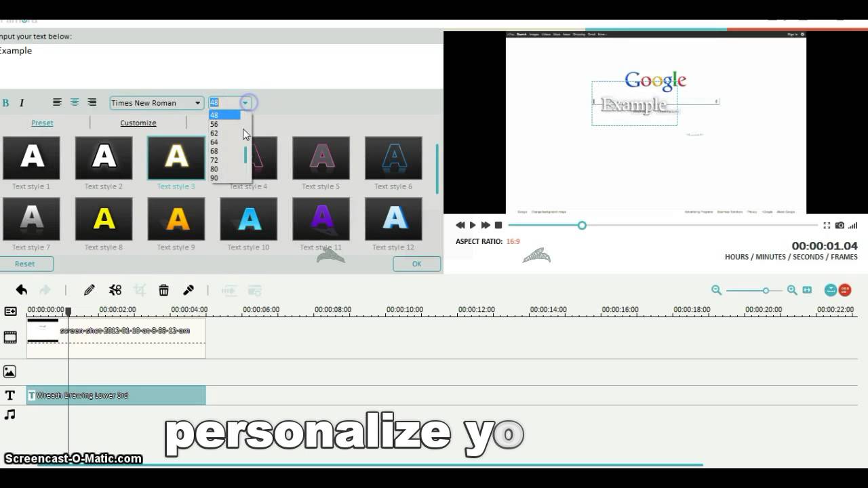Click the zoom in magnifier

pyautogui.click(x=792, y=290)
